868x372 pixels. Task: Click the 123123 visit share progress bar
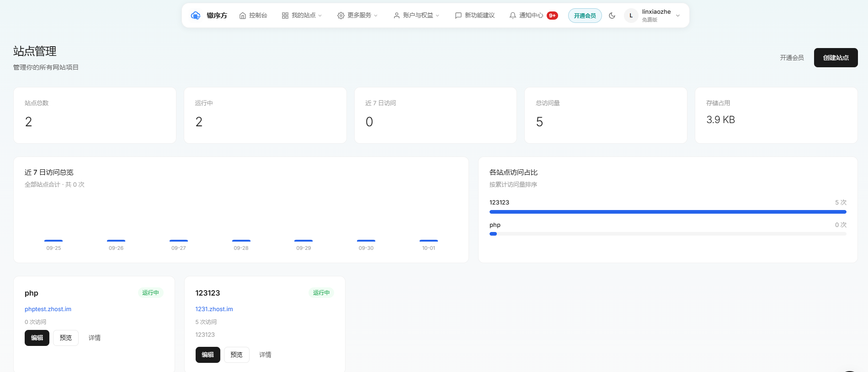tap(668, 212)
